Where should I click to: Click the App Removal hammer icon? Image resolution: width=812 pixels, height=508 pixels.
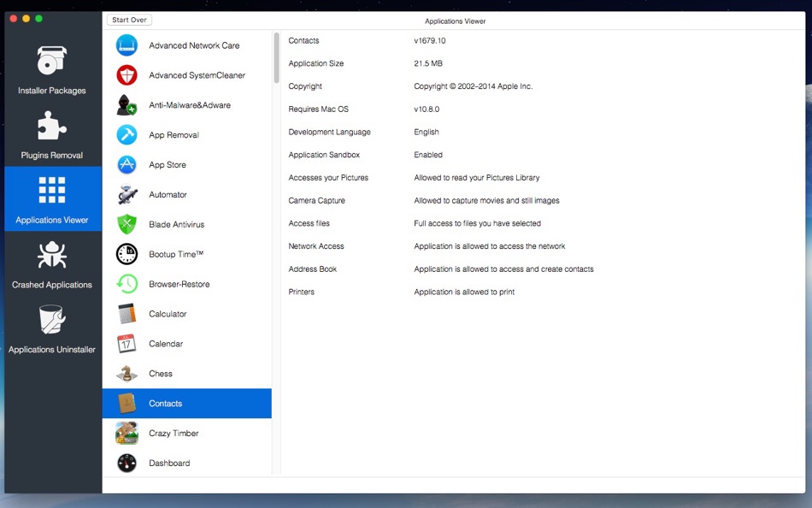(127, 135)
